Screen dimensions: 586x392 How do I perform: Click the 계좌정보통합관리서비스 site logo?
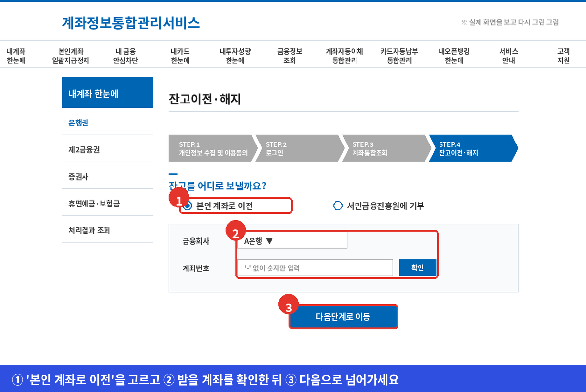tap(131, 22)
